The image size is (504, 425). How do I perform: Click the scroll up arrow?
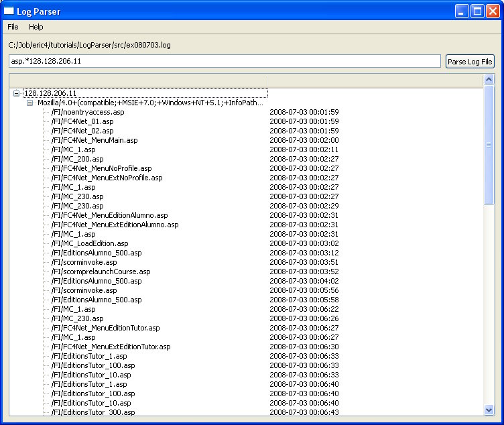tap(489, 80)
